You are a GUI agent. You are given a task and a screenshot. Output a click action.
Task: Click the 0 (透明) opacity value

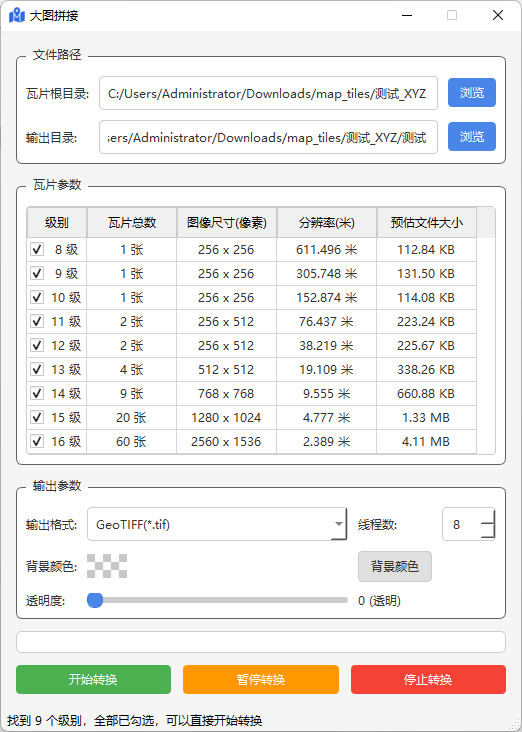click(x=380, y=600)
